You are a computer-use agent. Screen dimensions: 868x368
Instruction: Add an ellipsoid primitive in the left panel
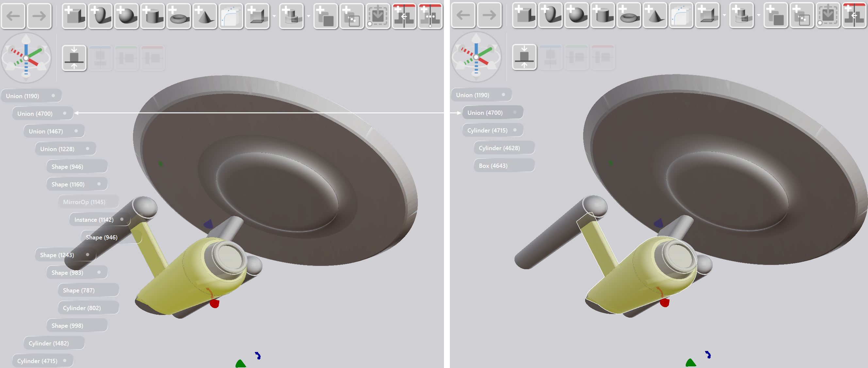click(x=100, y=16)
